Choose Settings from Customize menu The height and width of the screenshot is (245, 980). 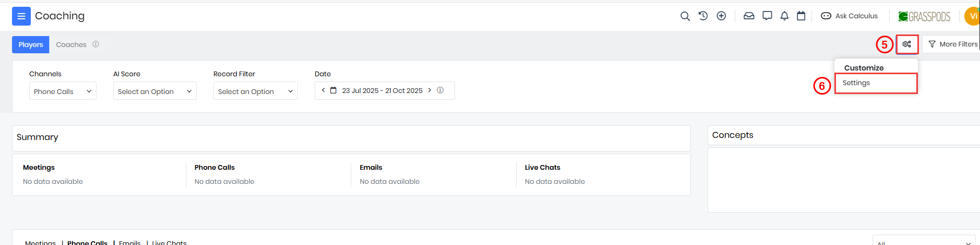[x=856, y=83]
